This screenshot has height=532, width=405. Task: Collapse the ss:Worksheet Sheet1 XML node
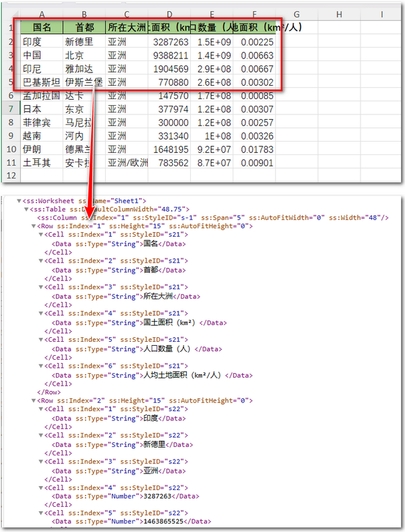tap(19, 201)
